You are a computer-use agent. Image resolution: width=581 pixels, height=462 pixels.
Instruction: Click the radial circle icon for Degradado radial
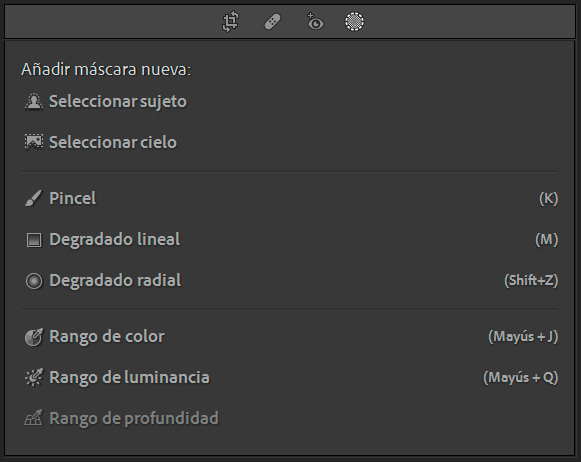[x=34, y=280]
